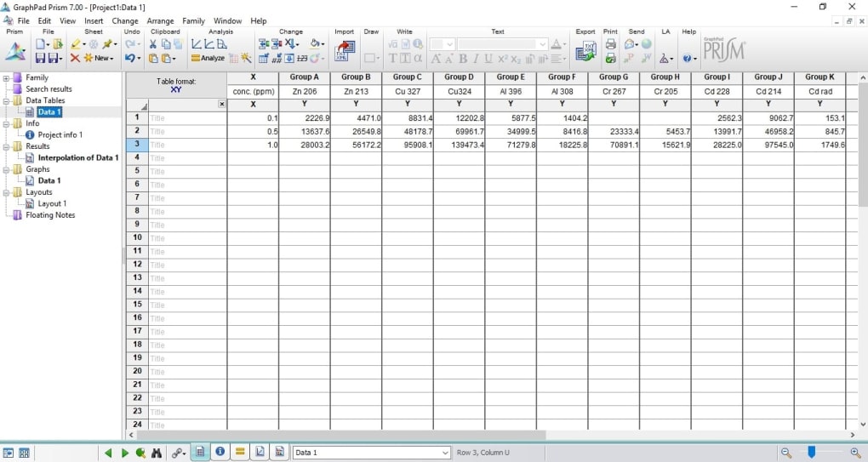
Task: Click the insert column icon in Change group
Action: 264,43
